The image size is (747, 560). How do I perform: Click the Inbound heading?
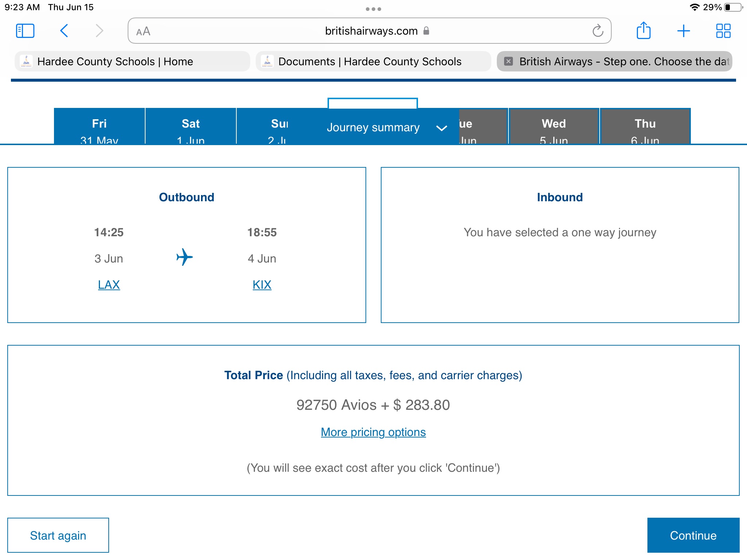(x=560, y=197)
